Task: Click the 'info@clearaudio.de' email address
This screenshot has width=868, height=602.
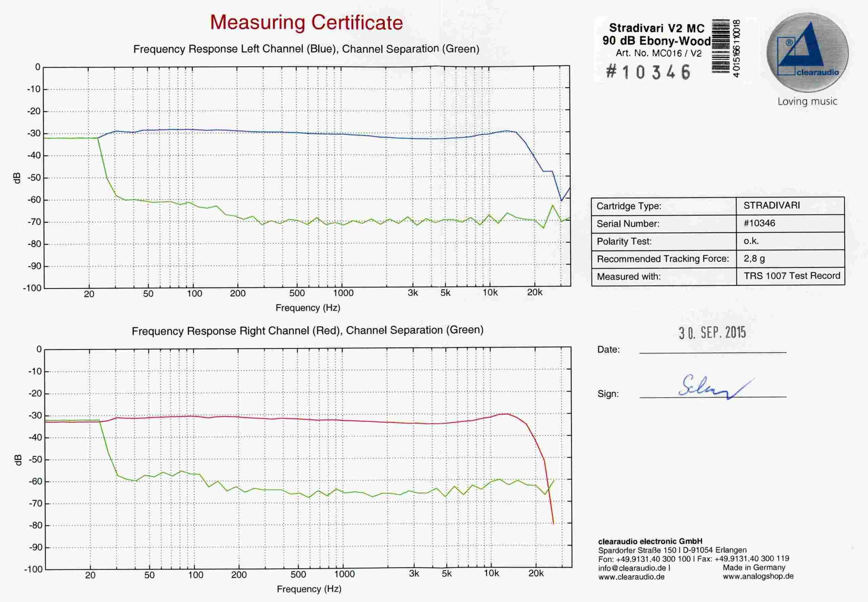Action: click(x=632, y=568)
